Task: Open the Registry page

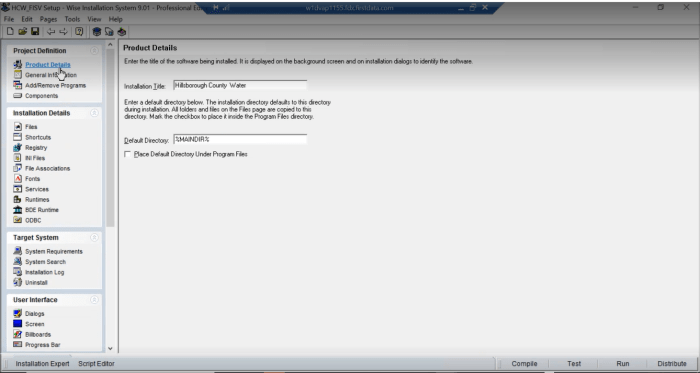Action: (x=36, y=147)
